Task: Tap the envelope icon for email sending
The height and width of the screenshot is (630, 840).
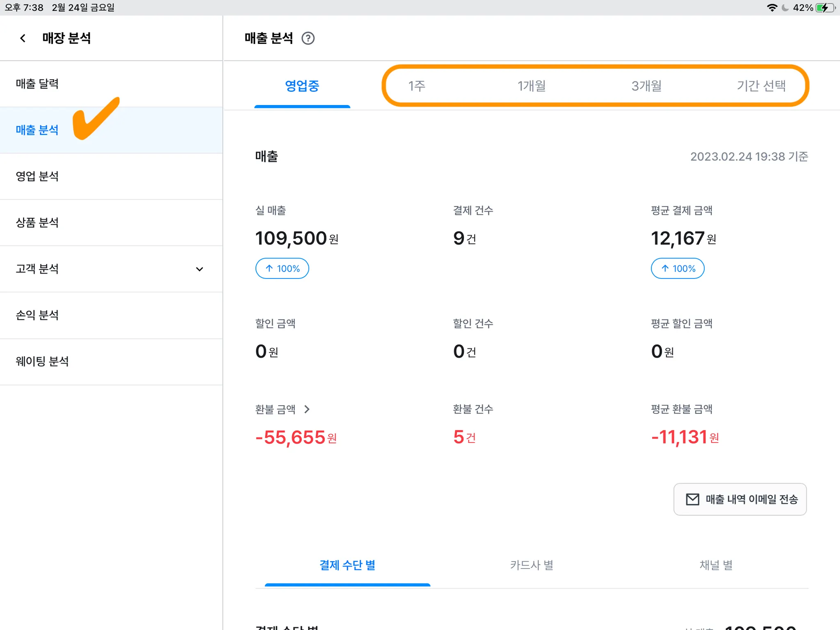Action: tap(692, 499)
